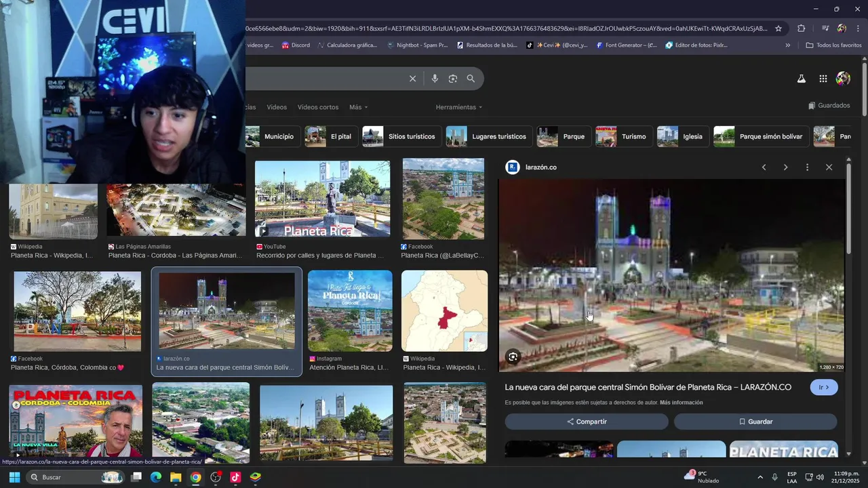The image size is (868, 488).
Task: Open the Font Generator bookmark
Action: click(627, 45)
